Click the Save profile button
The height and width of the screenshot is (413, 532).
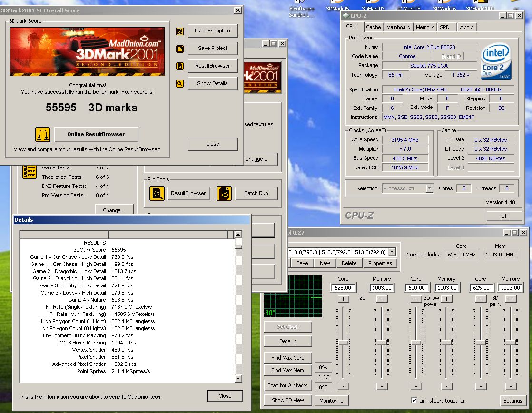302,263
